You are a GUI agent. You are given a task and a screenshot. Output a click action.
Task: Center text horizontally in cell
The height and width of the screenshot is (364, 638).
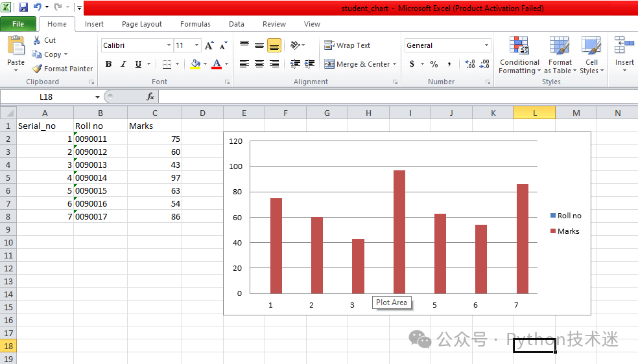[259, 64]
